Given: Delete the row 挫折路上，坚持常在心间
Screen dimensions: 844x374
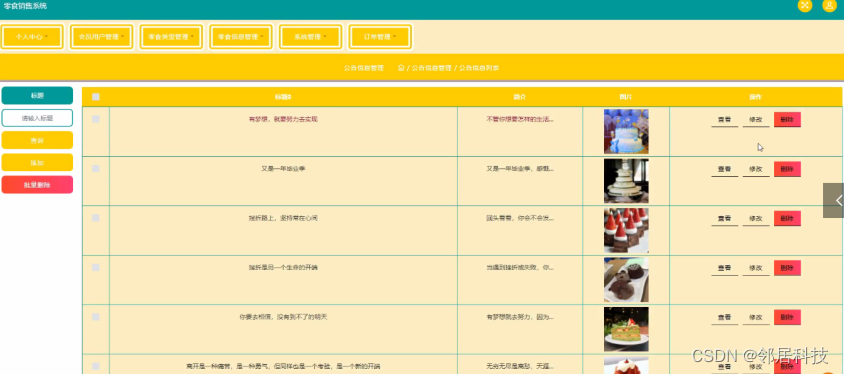Looking at the screenshot, I should (x=787, y=218).
